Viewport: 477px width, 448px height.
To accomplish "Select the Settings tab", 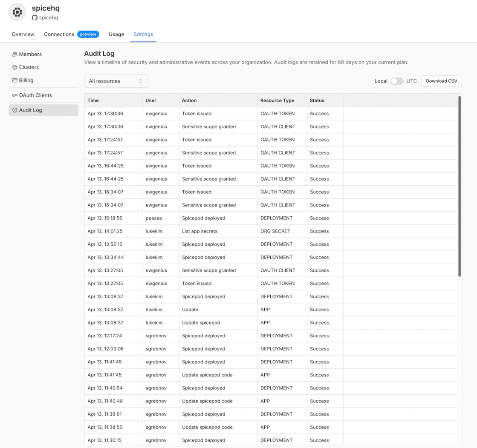I will click(143, 34).
